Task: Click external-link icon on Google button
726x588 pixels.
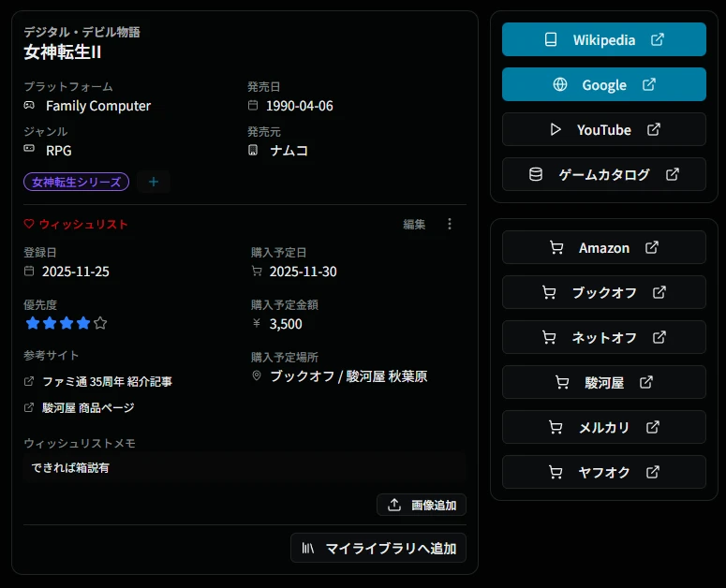Action: (x=648, y=84)
